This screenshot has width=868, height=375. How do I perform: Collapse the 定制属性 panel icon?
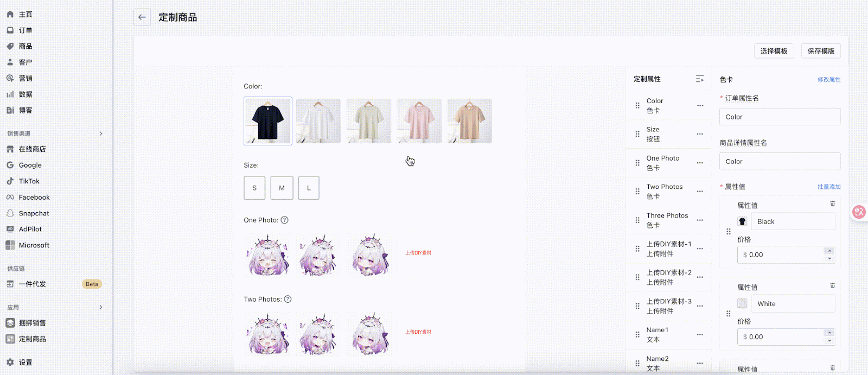(x=700, y=79)
